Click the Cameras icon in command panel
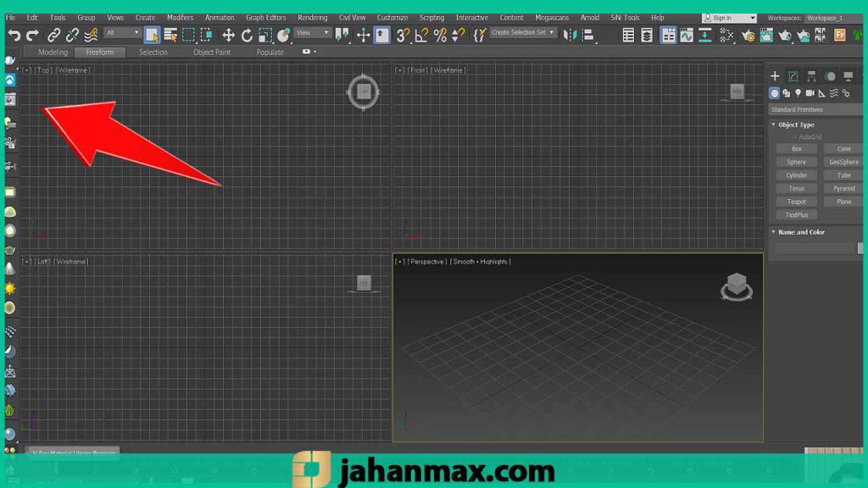This screenshot has height=488, width=868. click(810, 93)
